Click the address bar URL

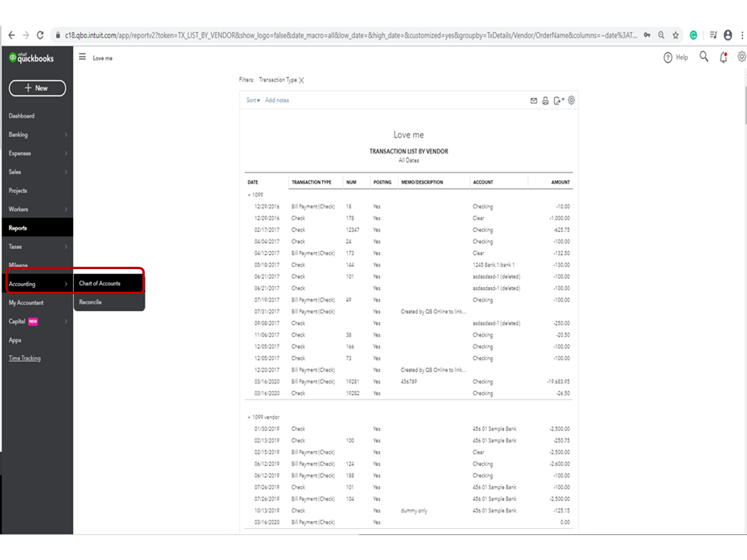click(350, 35)
